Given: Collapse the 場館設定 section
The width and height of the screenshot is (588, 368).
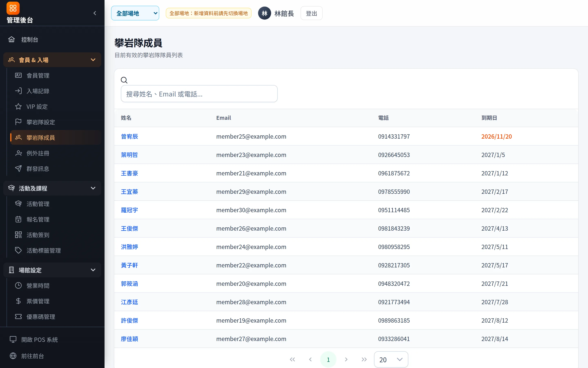Looking at the screenshot, I should [x=52, y=270].
